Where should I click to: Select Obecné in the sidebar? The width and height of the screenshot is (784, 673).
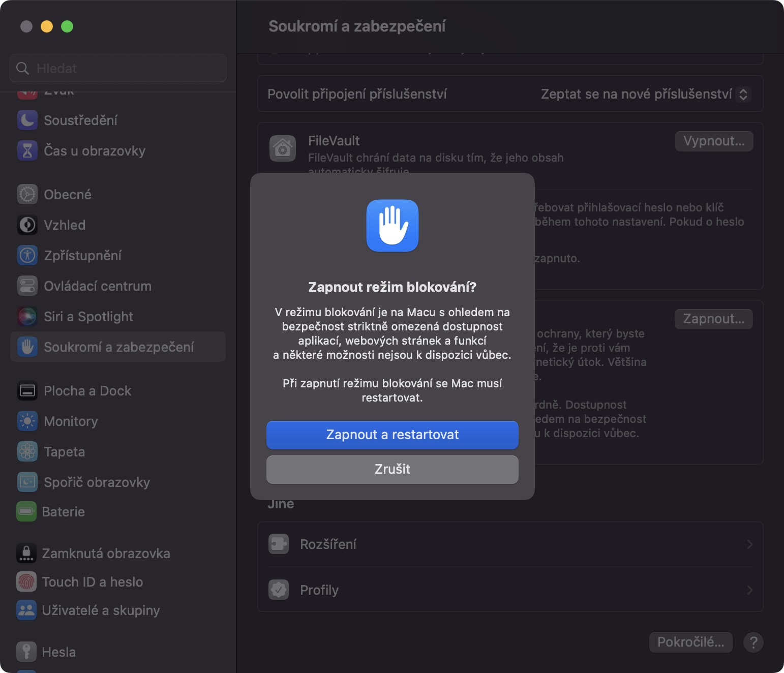point(68,195)
